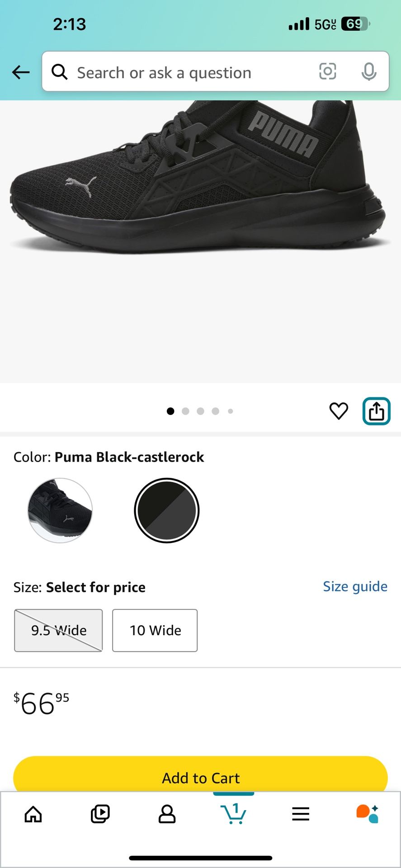The height and width of the screenshot is (868, 401).
Task: Tap the search magnifier icon
Action: 60,72
